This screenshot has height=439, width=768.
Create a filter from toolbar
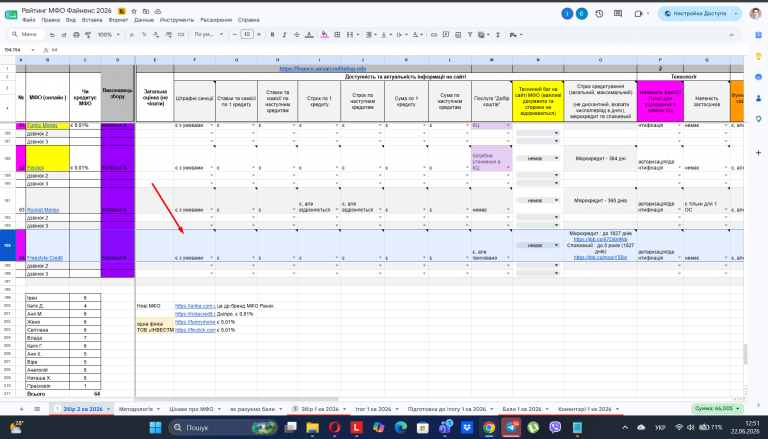pyautogui.click(x=470, y=35)
